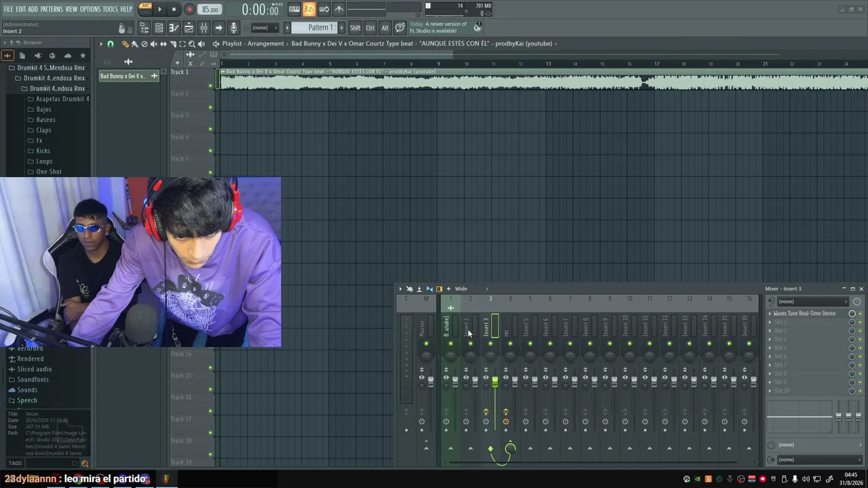
Task: Open the Pattern 1 selector
Action: click(x=315, y=28)
